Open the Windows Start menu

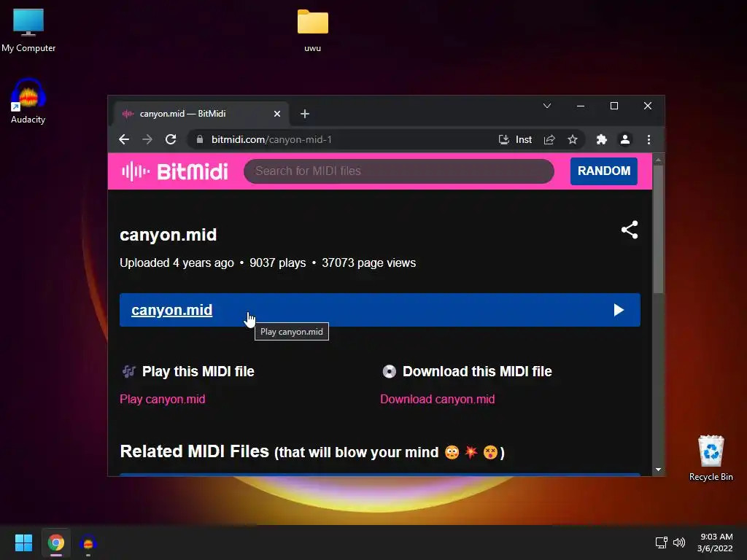[x=23, y=542]
